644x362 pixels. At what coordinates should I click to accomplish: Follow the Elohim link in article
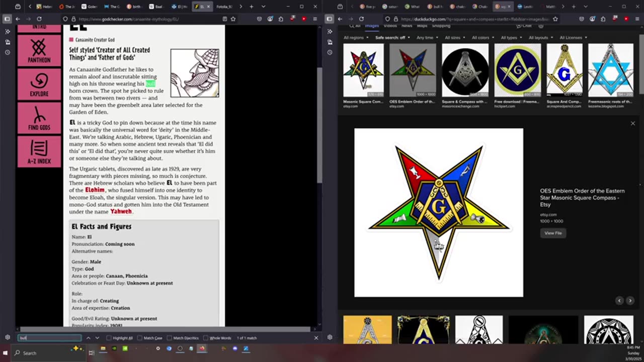point(95,190)
